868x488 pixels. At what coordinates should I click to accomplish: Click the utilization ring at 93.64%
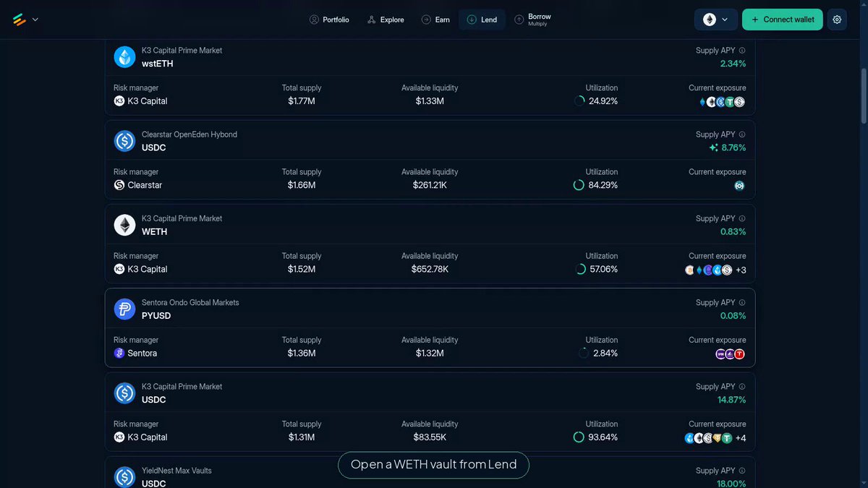click(579, 437)
